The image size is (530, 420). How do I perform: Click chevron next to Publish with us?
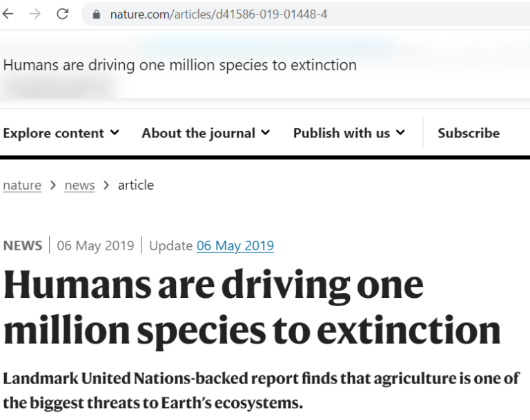click(400, 132)
